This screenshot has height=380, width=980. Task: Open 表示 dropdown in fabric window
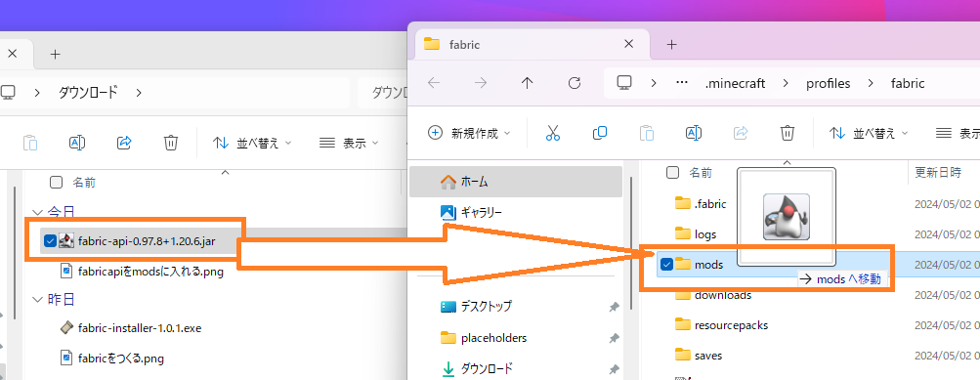[x=957, y=133]
